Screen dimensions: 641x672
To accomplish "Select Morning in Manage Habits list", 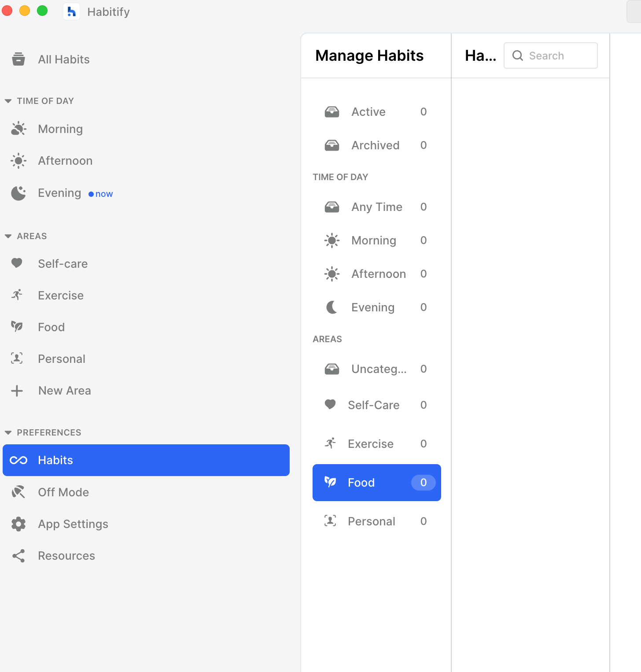I will (x=377, y=240).
